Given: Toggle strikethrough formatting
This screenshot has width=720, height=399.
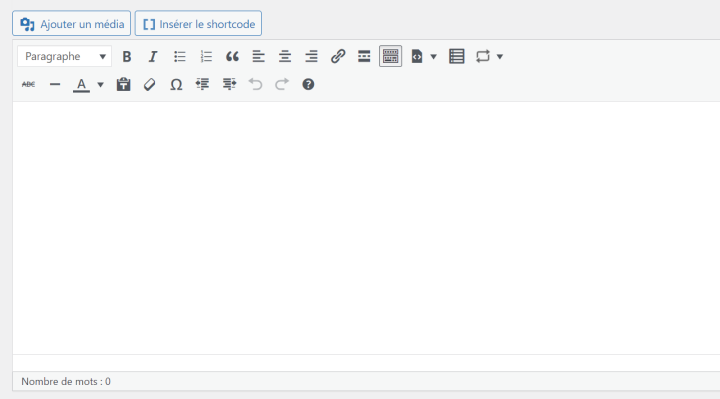Looking at the screenshot, I should 28,84.
